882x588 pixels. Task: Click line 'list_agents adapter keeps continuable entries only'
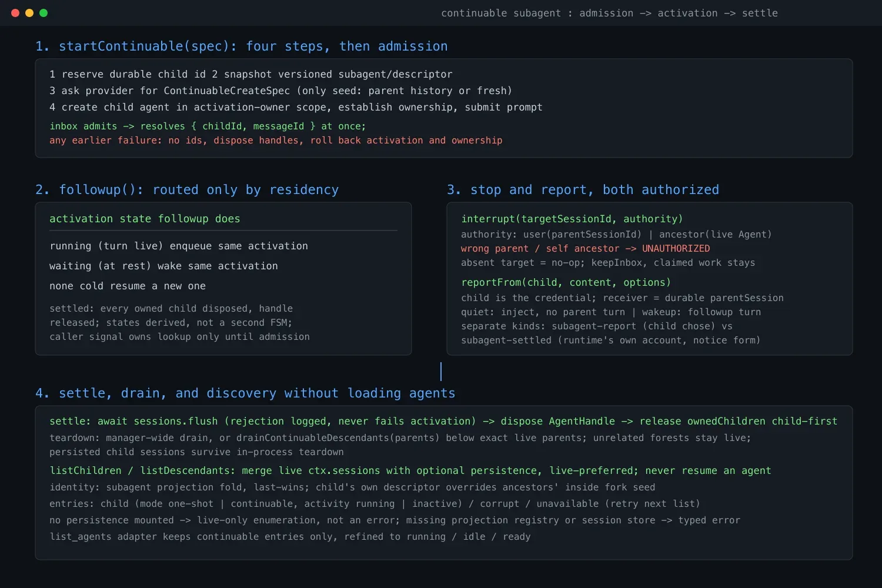[x=290, y=536]
